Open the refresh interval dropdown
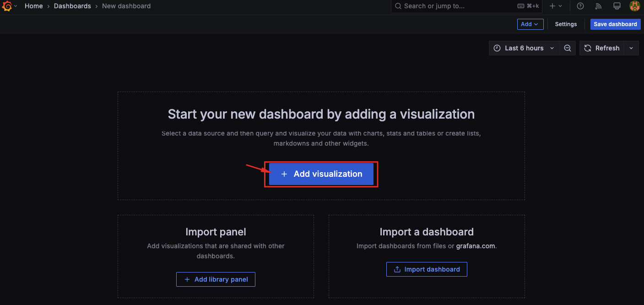The height and width of the screenshot is (305, 644). click(631, 48)
